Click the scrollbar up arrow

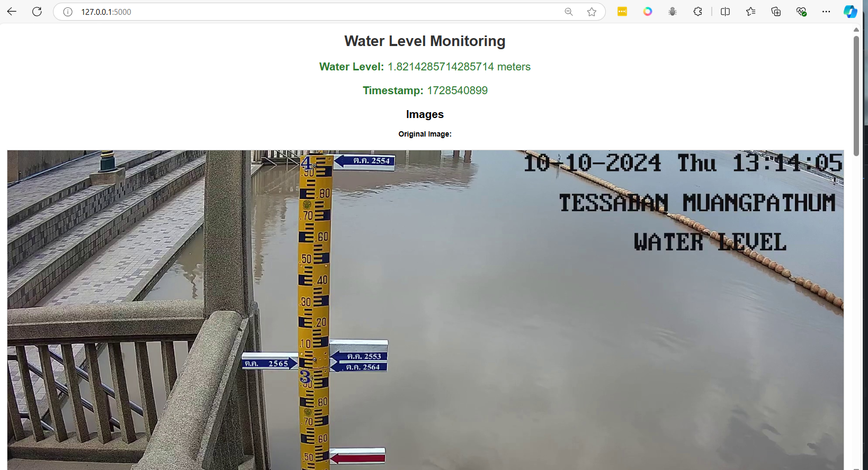pos(856,30)
